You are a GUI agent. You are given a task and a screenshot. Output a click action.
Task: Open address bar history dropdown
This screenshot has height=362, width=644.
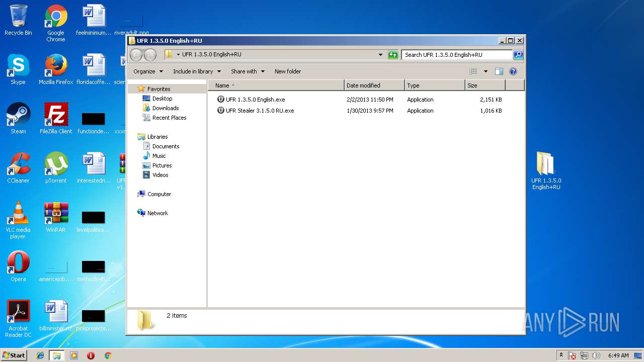tap(380, 55)
